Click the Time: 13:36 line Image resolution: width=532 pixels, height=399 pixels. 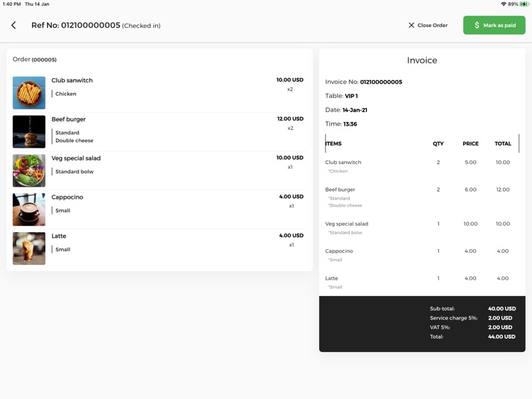point(341,124)
